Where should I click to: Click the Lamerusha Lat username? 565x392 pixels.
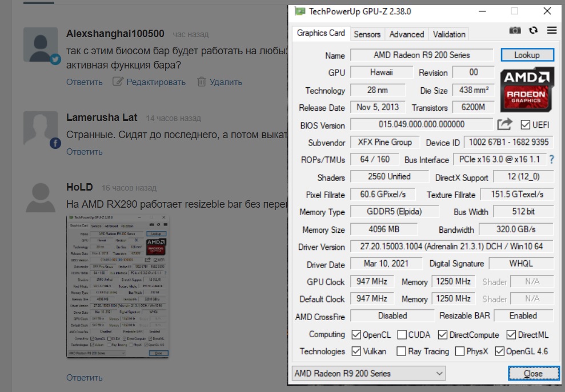[102, 118]
